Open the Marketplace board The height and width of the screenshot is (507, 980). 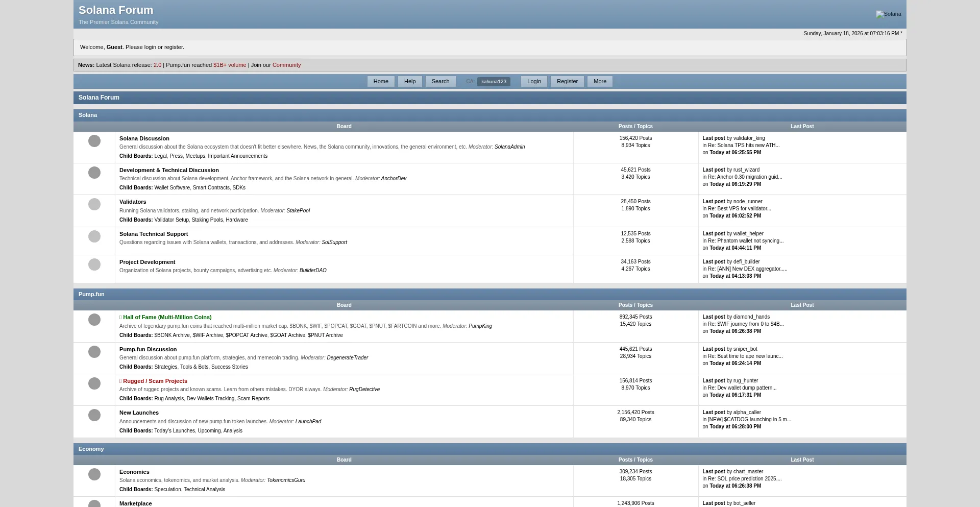pos(135,503)
